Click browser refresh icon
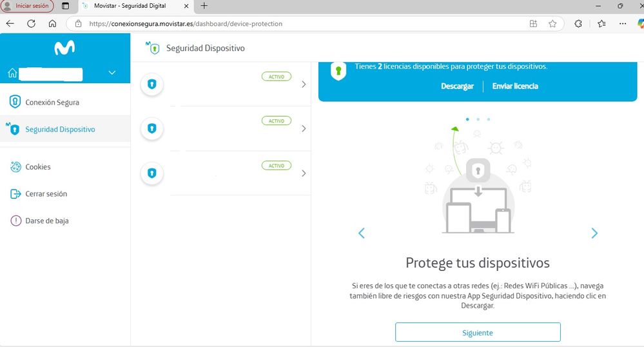Screen dimensions: 644x347 click(x=31, y=24)
